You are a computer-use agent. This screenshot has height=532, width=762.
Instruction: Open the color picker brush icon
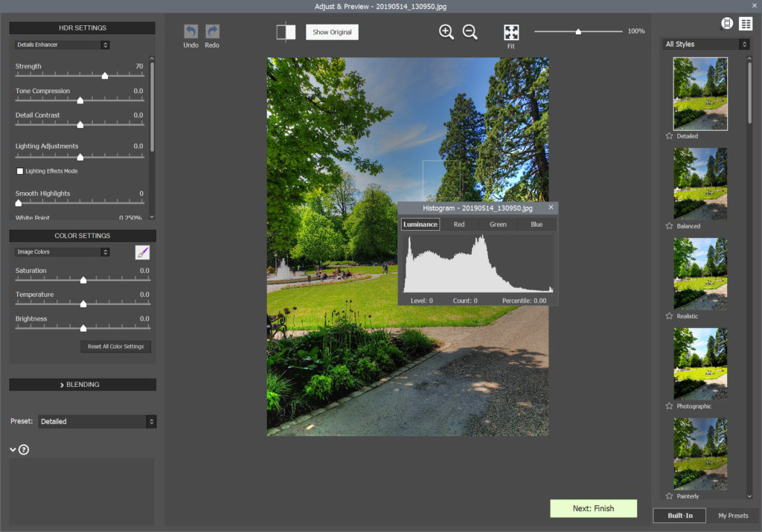[x=142, y=252]
